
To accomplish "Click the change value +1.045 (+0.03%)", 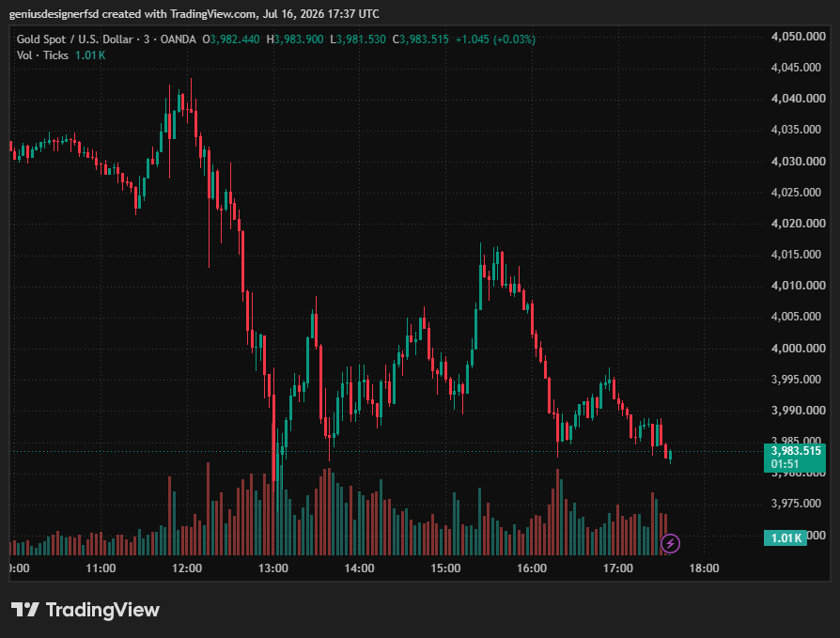I will pos(495,39).
